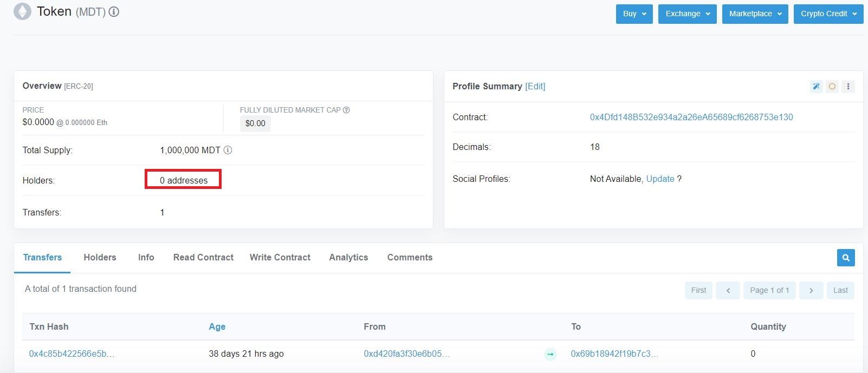Screen dimensions: 868x373
Task: Open the Marketplace dropdown
Action: point(755,14)
